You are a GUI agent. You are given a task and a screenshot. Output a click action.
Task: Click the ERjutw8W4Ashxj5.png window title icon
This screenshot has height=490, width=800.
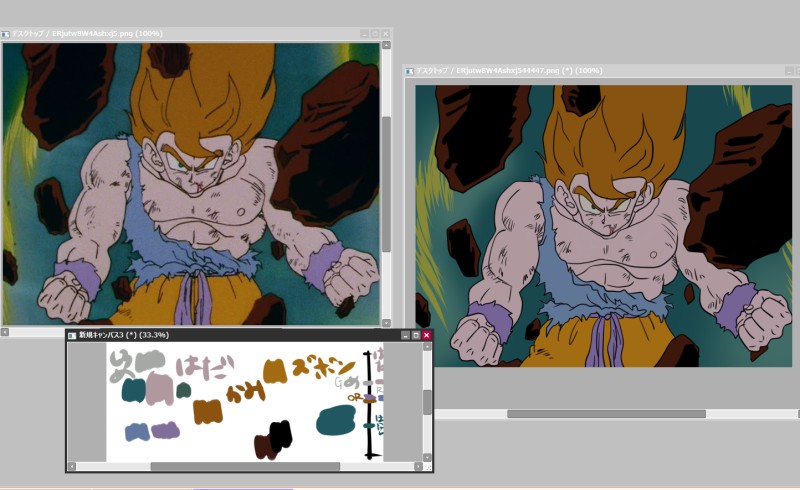pos(5,34)
